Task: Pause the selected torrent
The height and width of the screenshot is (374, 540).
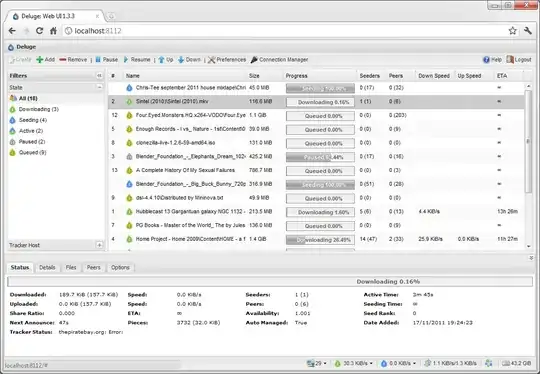Action: [107, 60]
